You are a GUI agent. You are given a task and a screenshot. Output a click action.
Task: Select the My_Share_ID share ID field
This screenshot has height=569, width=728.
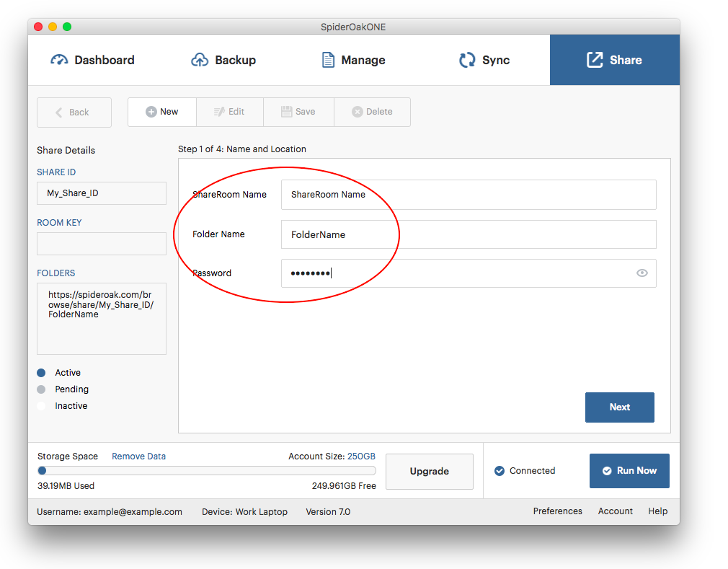click(x=102, y=193)
